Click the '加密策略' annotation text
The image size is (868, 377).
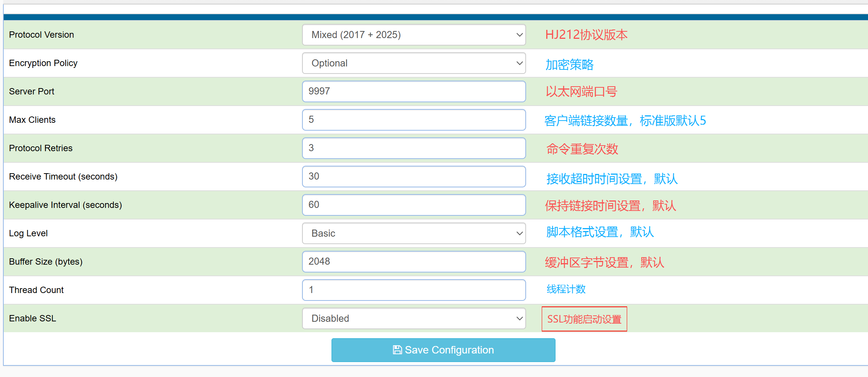pos(569,65)
